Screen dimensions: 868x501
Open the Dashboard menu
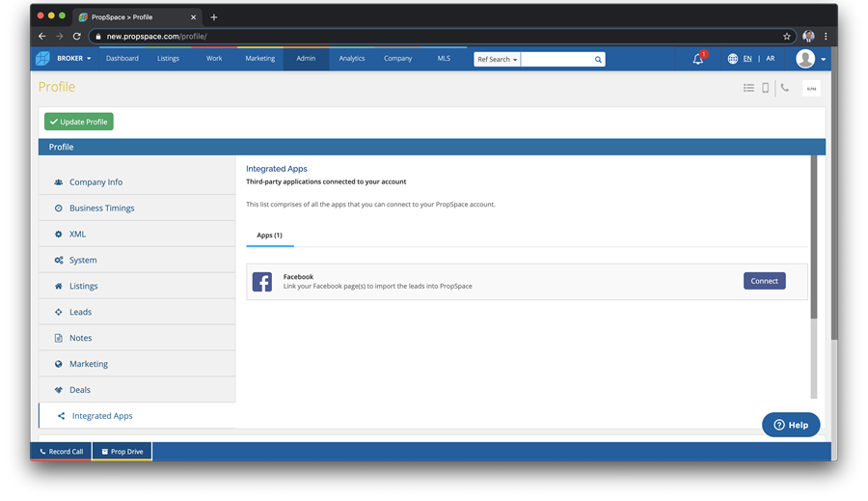[x=122, y=58]
